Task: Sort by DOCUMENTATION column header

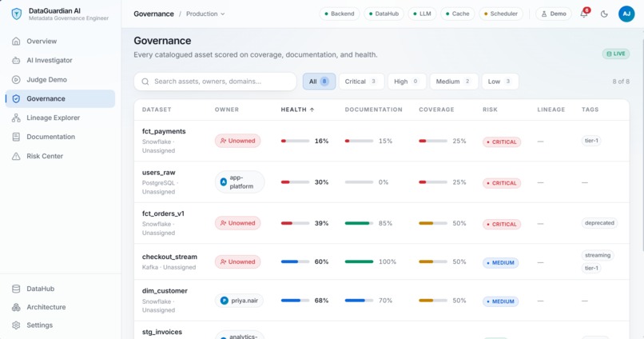Action: click(x=373, y=110)
